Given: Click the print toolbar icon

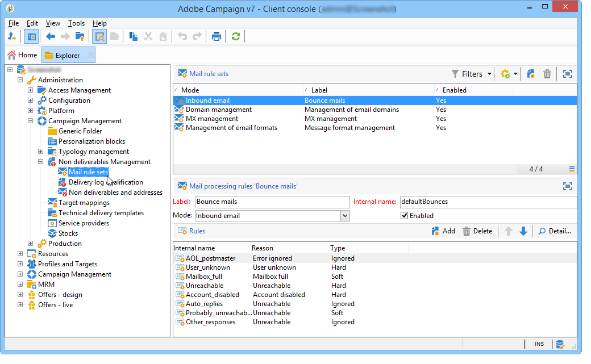Looking at the screenshot, I should tap(217, 36).
